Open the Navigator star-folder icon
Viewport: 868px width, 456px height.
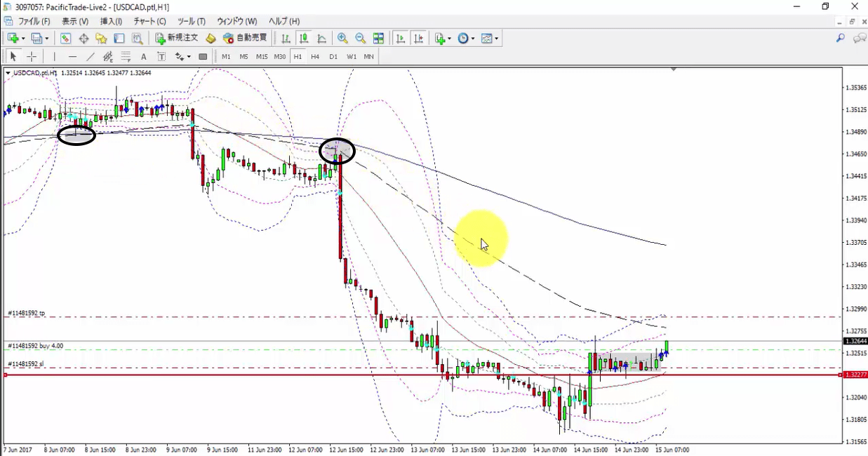tap(101, 39)
